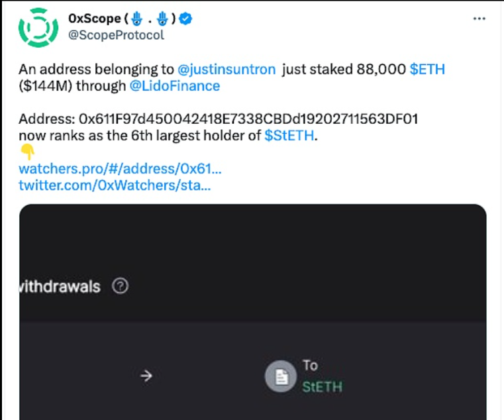The image size is (504, 420).
Task: Open the tweet's three-dot more menu
Action: (x=479, y=19)
